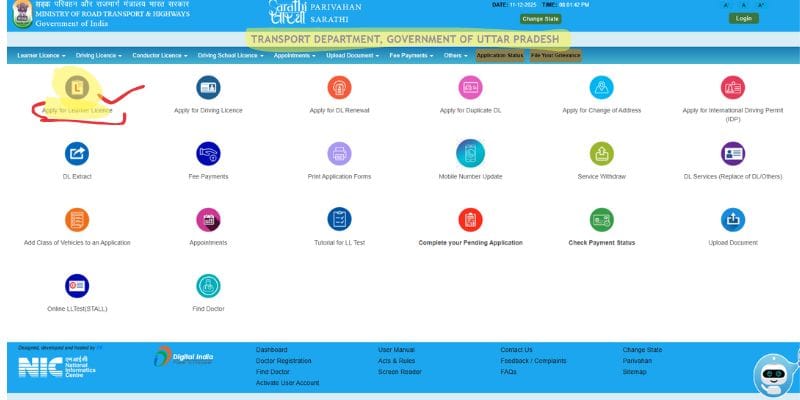The height and width of the screenshot is (400, 800).
Task: Open Feedback / Complaints link
Action: (x=533, y=361)
